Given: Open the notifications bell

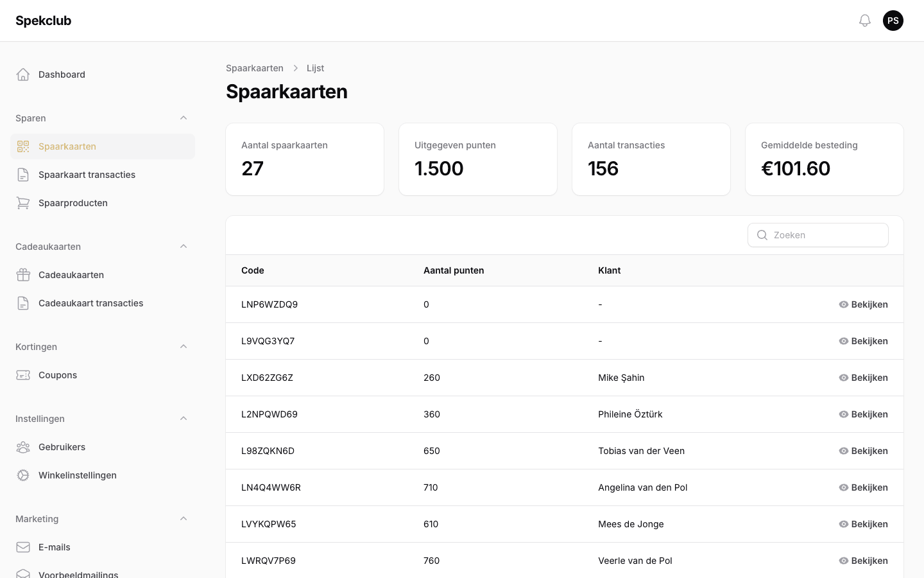Looking at the screenshot, I should (x=865, y=21).
